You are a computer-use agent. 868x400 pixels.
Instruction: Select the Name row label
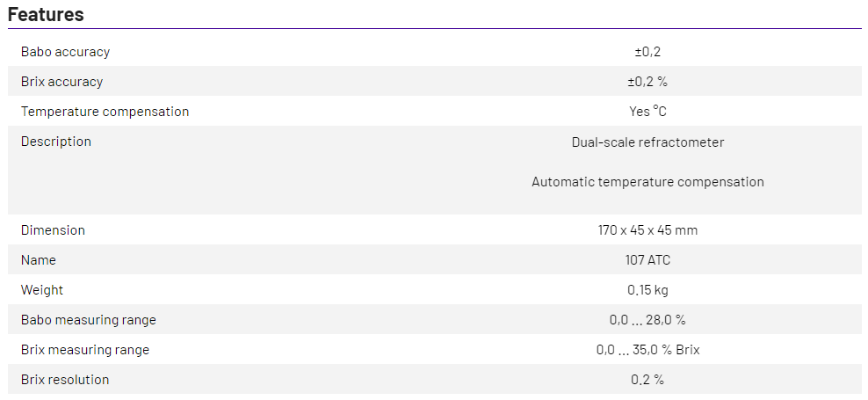[x=38, y=260]
